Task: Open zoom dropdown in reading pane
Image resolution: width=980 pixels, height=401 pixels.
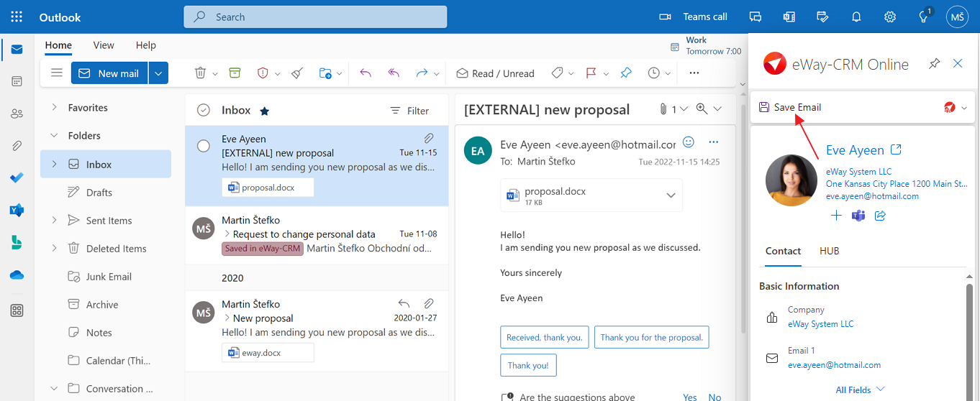Action: [x=717, y=109]
